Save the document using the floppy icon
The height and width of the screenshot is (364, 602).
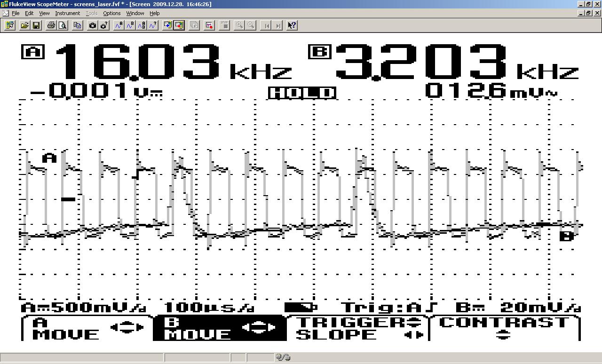[36, 25]
